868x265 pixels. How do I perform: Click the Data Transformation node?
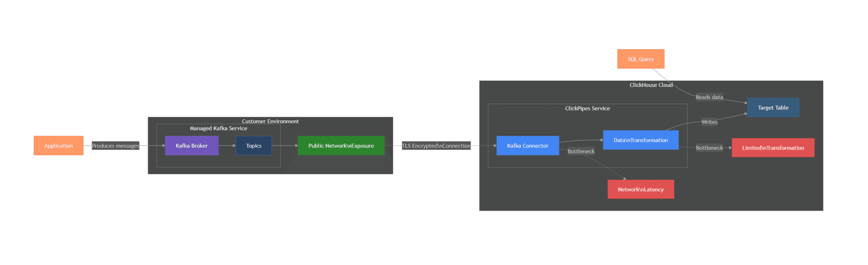pos(641,140)
